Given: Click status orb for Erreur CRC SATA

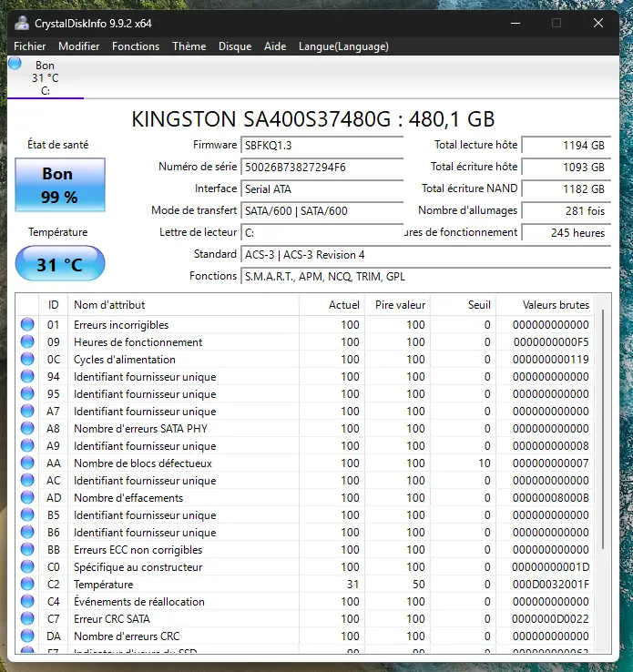Looking at the screenshot, I should click(x=27, y=618).
